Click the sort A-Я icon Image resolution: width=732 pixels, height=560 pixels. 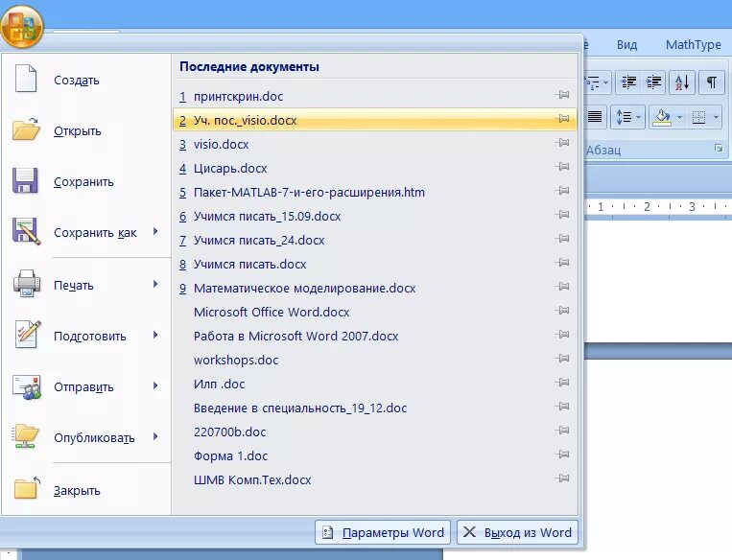coord(682,82)
